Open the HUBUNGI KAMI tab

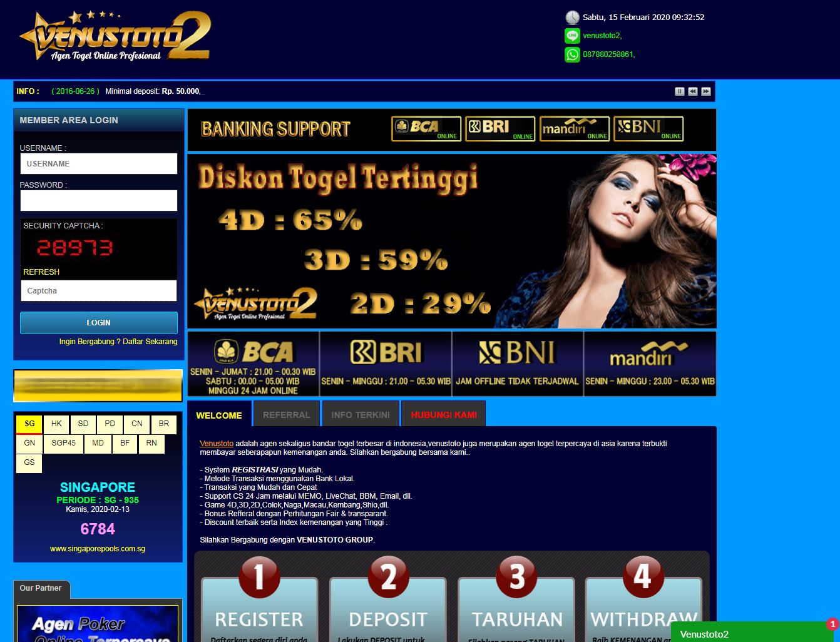pyautogui.click(x=443, y=414)
